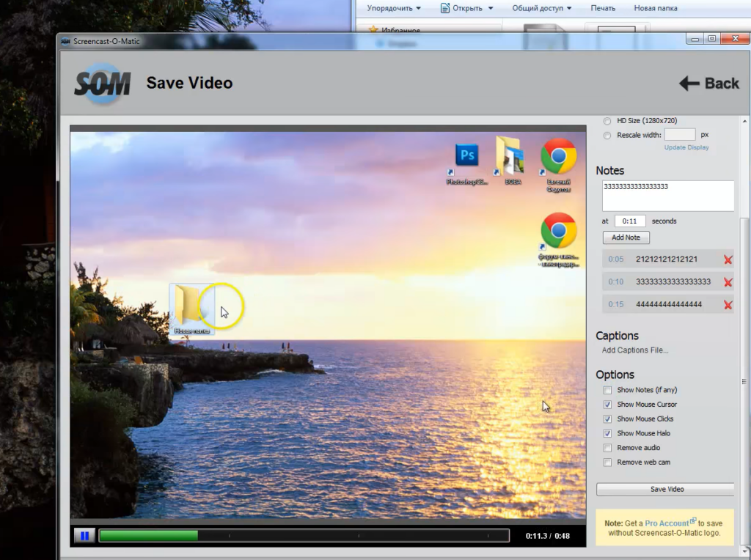Remove the 0:15 note with red X
This screenshot has height=560, width=751.
(x=728, y=305)
